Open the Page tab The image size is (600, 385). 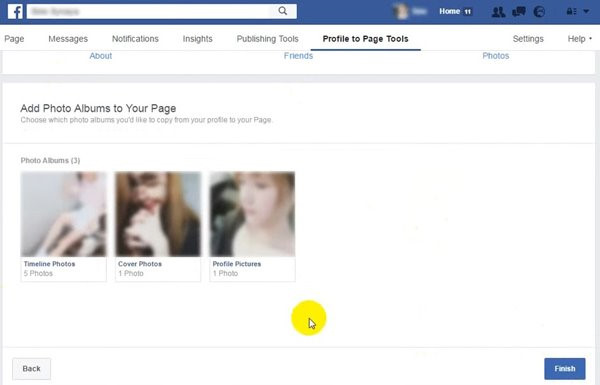pyautogui.click(x=14, y=39)
